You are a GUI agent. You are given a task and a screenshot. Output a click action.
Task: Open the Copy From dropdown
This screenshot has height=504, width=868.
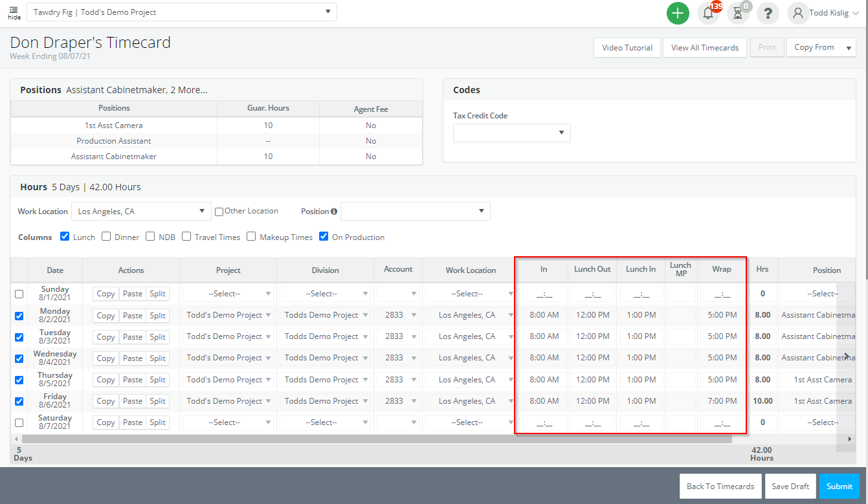[x=821, y=47]
